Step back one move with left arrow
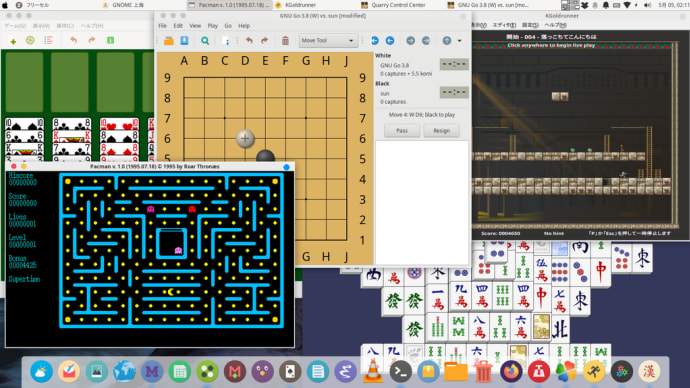This screenshot has height=388, width=690. point(390,40)
